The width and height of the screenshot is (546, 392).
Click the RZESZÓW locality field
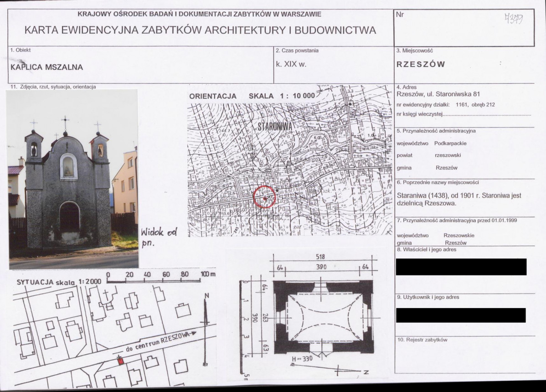click(x=421, y=64)
